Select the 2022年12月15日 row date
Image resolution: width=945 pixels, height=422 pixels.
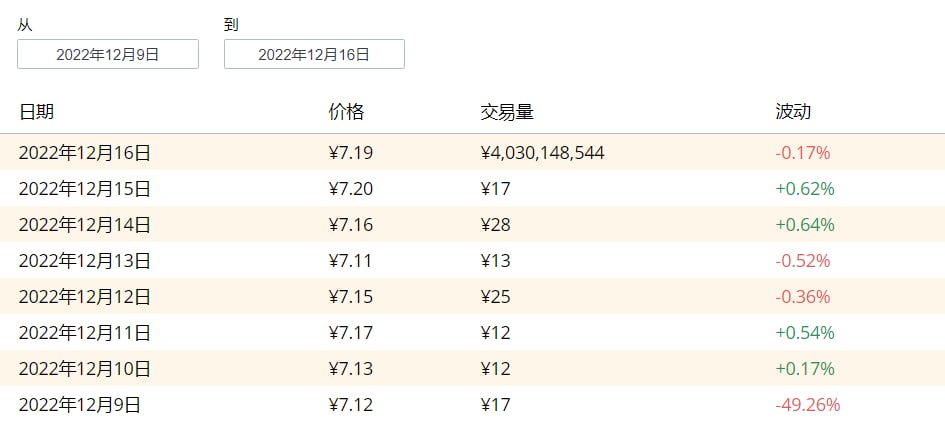point(85,189)
